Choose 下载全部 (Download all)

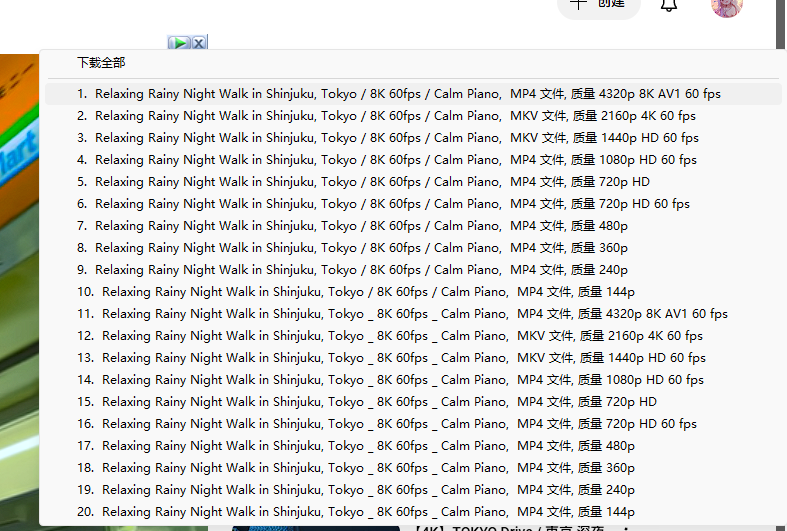(101, 63)
